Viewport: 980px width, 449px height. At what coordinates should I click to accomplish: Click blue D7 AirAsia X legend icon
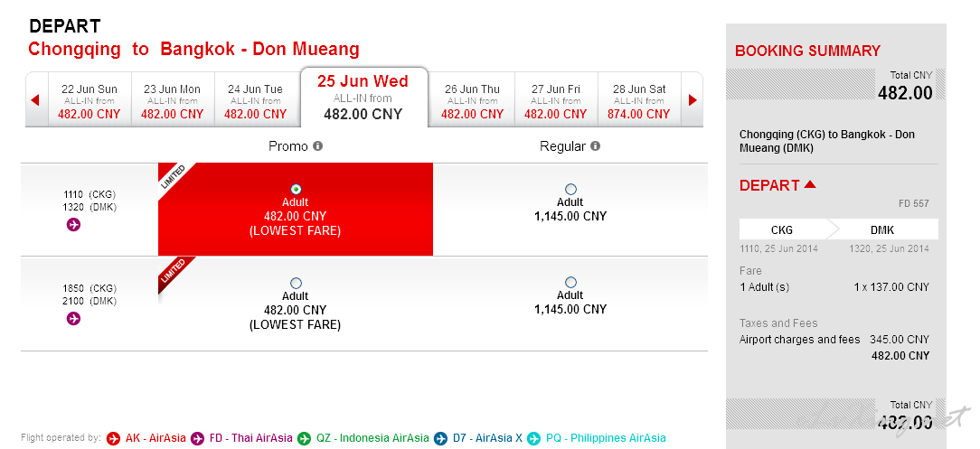tap(441, 438)
